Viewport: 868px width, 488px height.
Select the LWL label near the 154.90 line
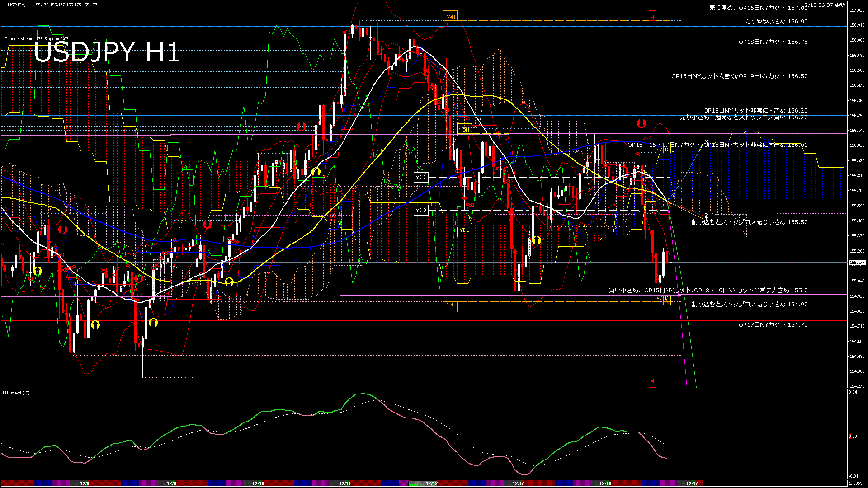[x=450, y=305]
